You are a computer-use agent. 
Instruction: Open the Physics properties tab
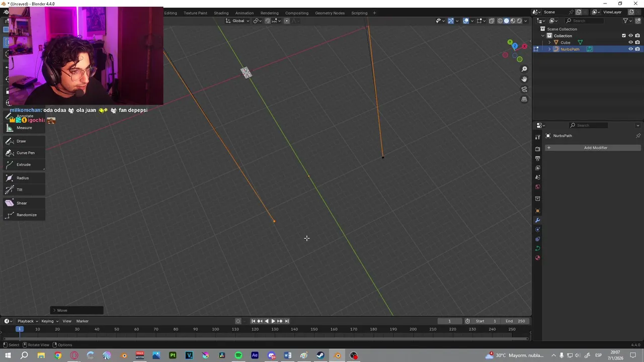tap(537, 230)
